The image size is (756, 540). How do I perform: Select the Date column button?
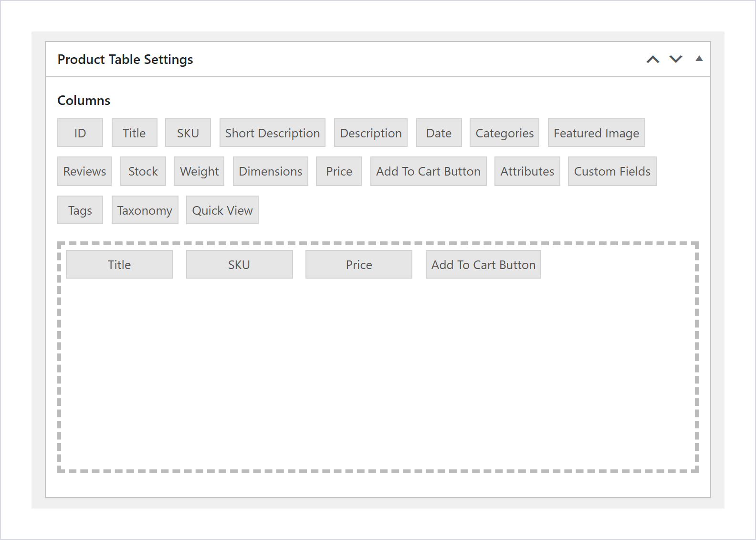coord(439,133)
